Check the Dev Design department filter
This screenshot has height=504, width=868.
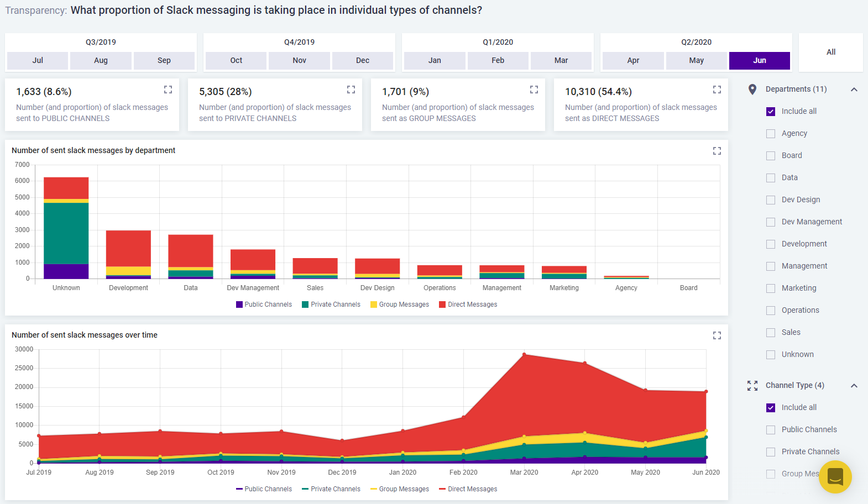pos(771,200)
